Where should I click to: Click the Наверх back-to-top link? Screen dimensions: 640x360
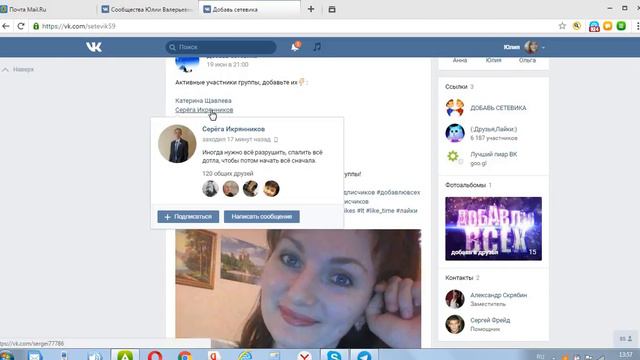tap(18, 69)
